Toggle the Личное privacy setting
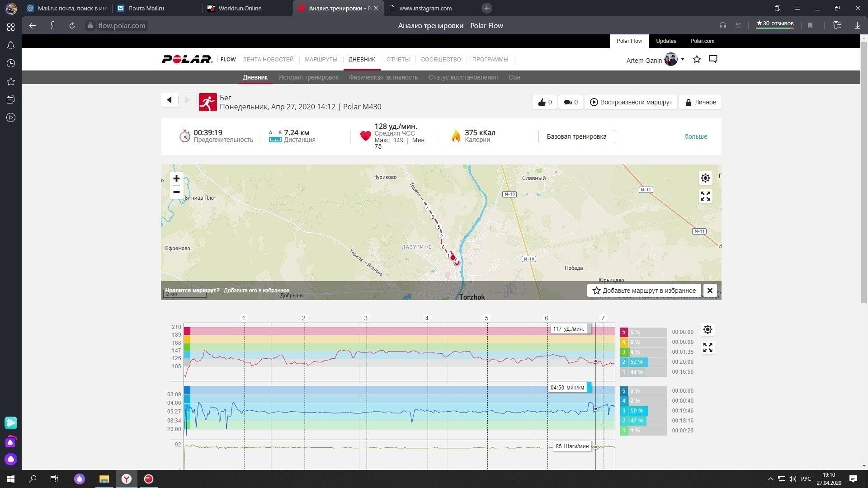 coord(701,102)
